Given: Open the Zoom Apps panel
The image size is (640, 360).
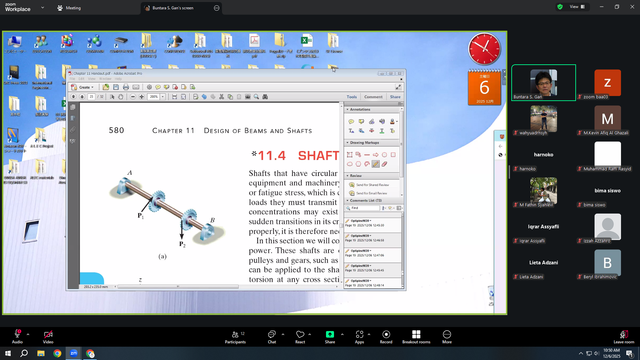Looking at the screenshot, I should pyautogui.click(x=359, y=336).
